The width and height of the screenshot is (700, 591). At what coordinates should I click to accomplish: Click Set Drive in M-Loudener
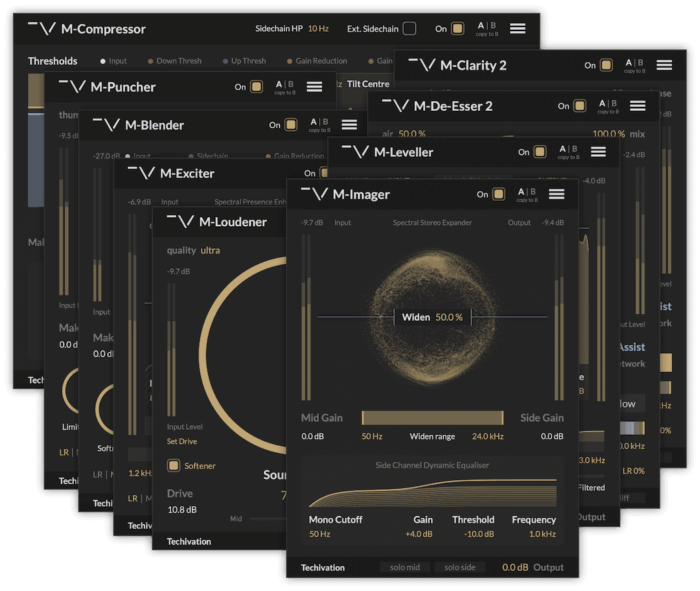181,441
